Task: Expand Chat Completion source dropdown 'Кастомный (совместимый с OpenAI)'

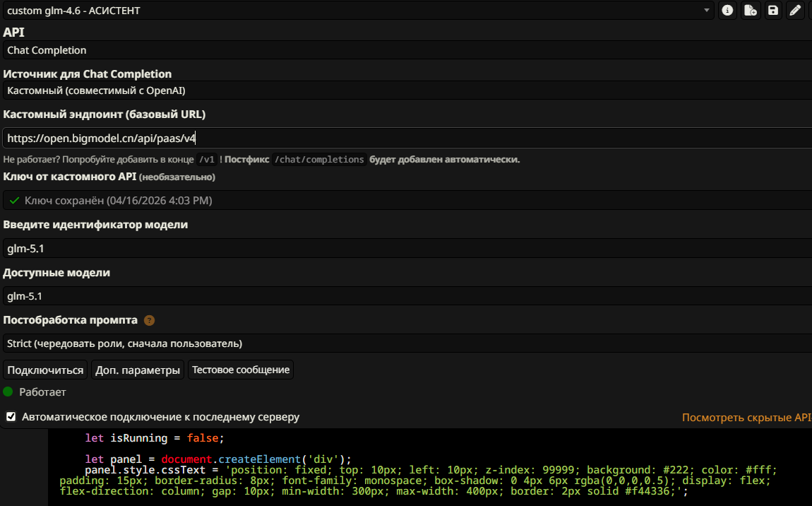Action: coord(407,90)
